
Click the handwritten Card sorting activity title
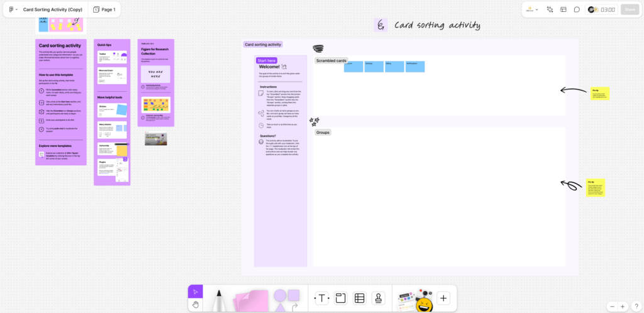pos(437,25)
